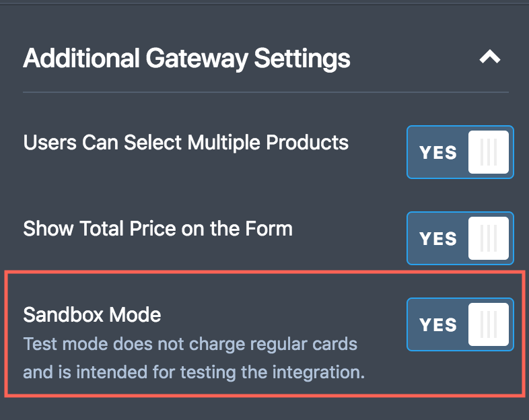Viewport: 529px width, 420px height.
Task: Select the Sandbox Mode label
Action: pos(92,315)
